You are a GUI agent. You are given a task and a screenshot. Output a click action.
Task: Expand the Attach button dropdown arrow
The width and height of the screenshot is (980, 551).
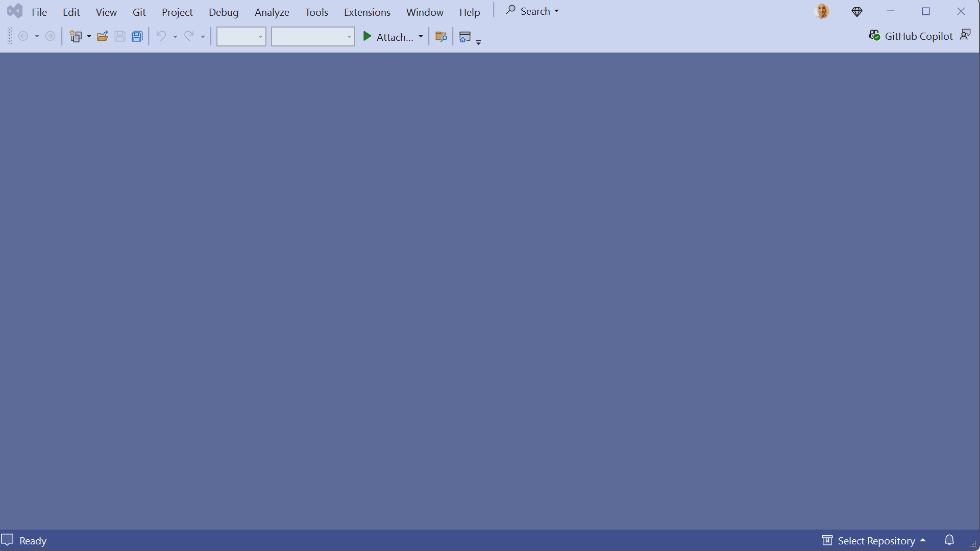[421, 37]
